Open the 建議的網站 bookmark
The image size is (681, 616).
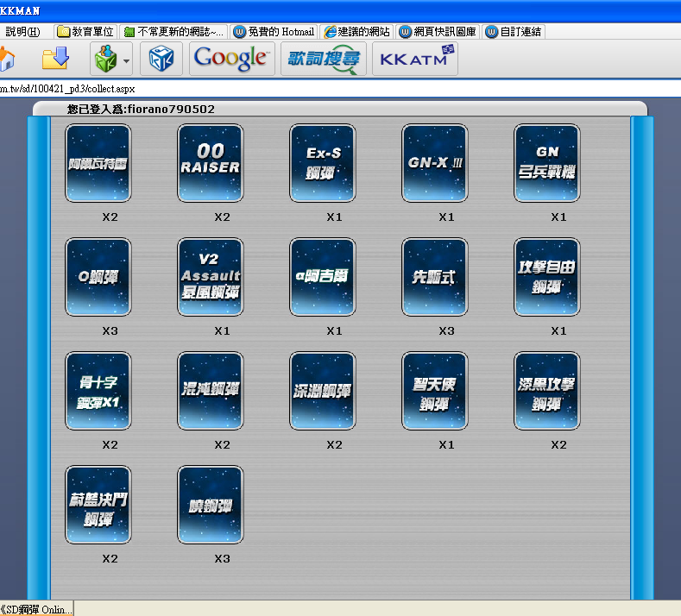357,32
